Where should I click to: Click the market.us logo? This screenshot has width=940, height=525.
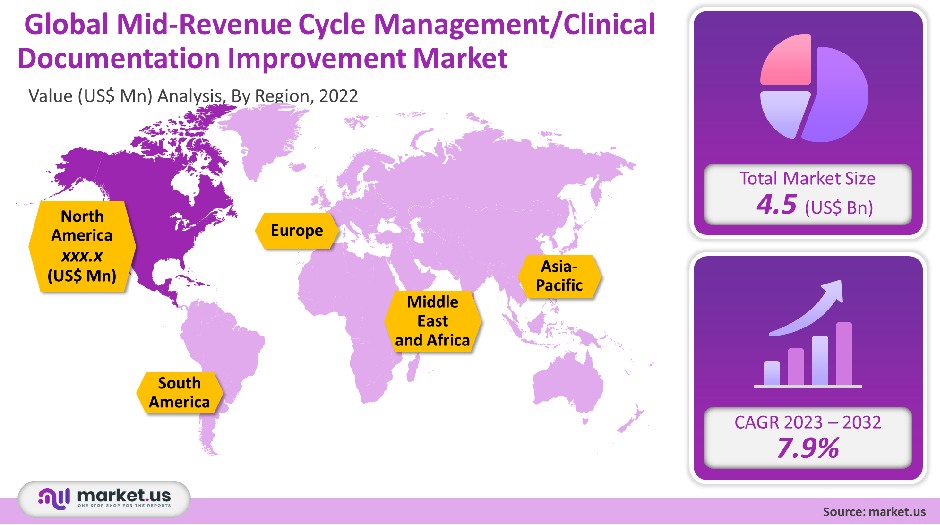point(104,497)
